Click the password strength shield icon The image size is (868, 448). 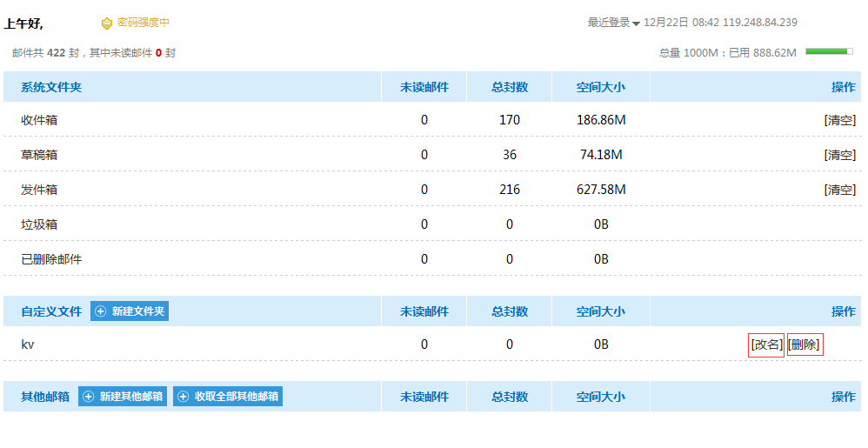[x=107, y=23]
